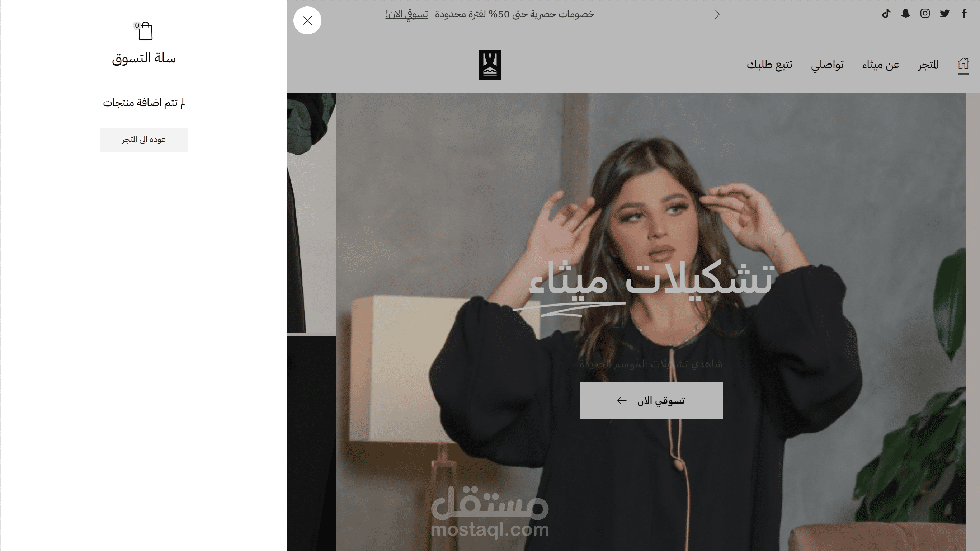
Task: Open the TikTok social link
Action: (x=886, y=14)
